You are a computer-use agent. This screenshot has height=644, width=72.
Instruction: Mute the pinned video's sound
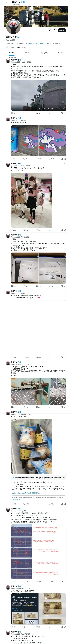[x=52, y=109]
